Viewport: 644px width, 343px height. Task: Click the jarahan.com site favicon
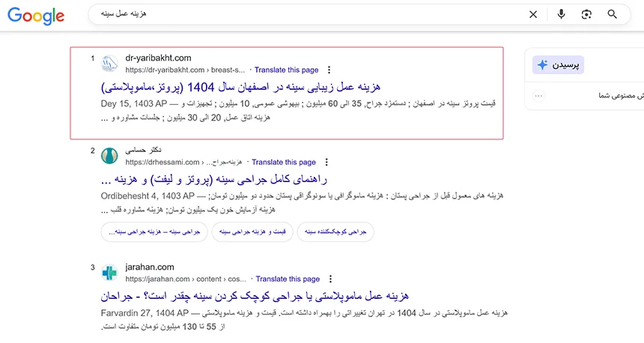(110, 273)
